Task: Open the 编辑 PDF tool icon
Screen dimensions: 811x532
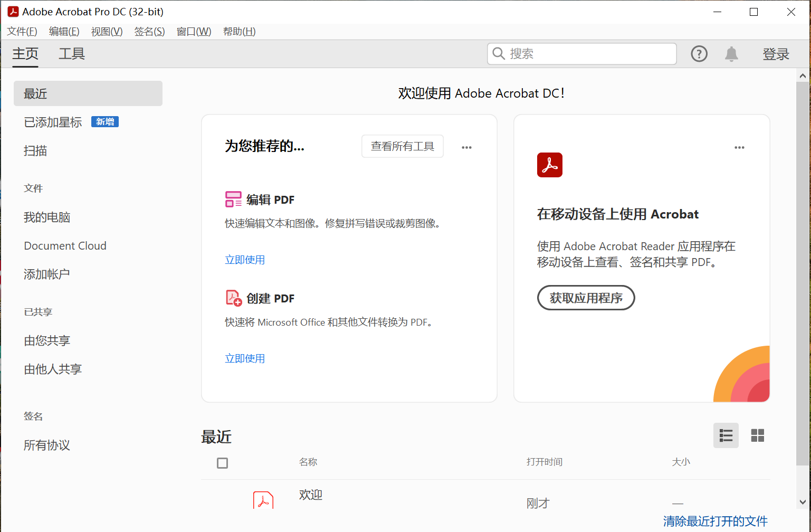Action: pos(233,199)
